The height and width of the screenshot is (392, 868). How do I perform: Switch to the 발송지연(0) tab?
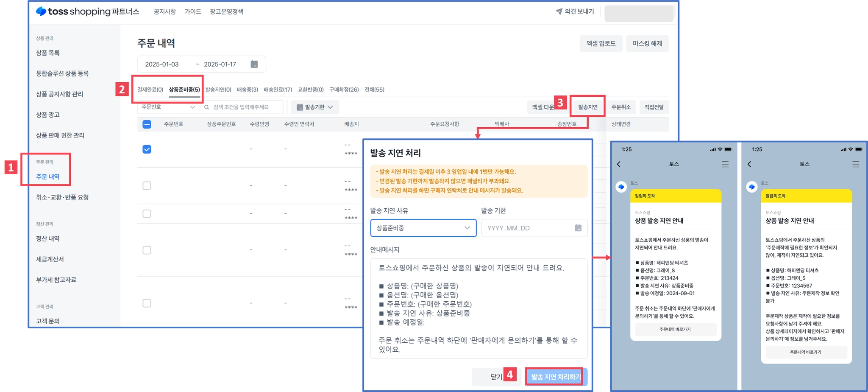coord(218,90)
